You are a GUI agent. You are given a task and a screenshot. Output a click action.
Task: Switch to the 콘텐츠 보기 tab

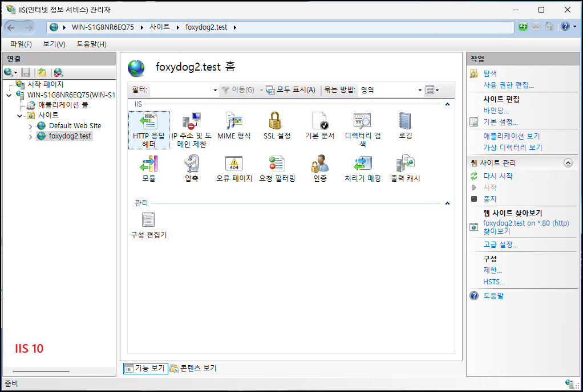pos(193,368)
